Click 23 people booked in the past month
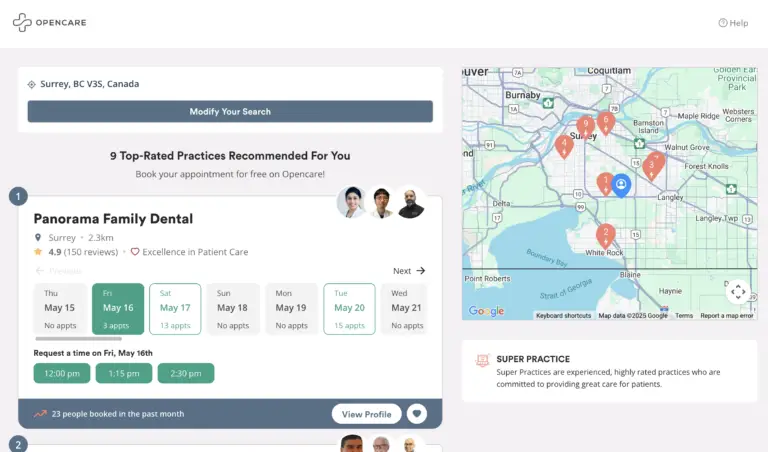This screenshot has width=768, height=452. pos(118,414)
